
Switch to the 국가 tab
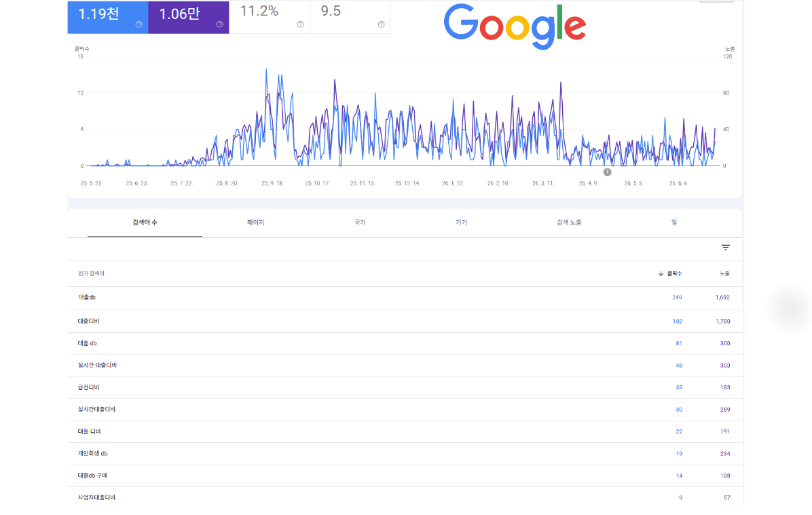pyautogui.click(x=360, y=222)
